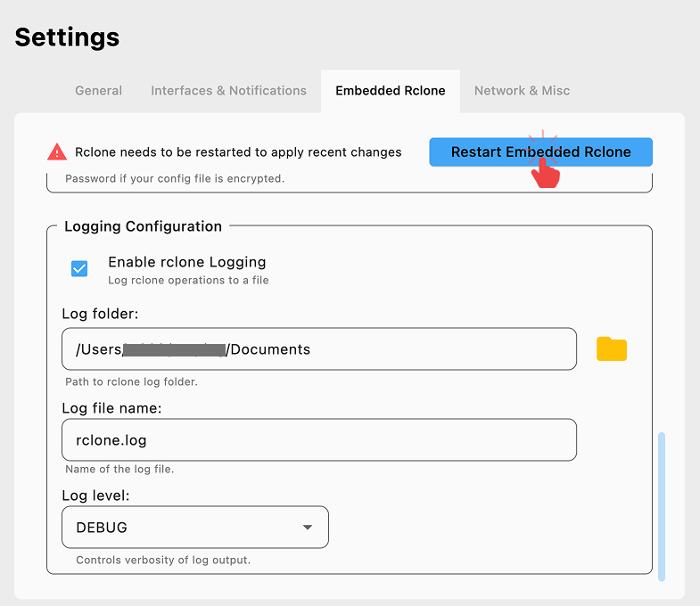This screenshot has width=700, height=606.
Task: Open the Interfaces & Notifications tab
Action: pos(228,91)
